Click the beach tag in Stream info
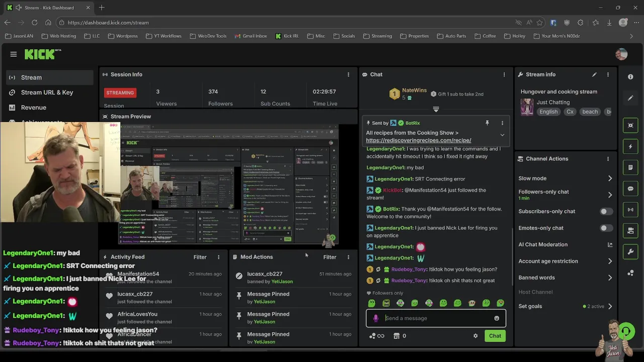Viewport: 644px width, 362px height. point(590,112)
